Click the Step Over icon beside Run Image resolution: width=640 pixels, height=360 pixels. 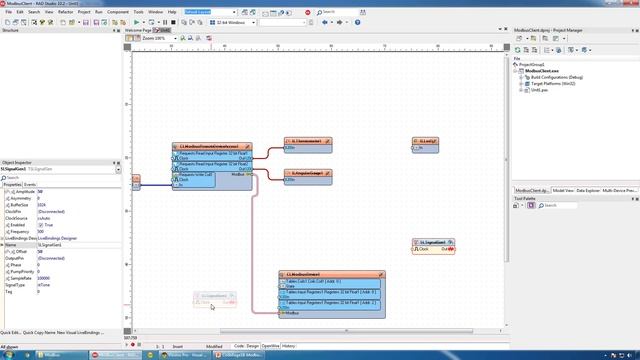pos(151,22)
